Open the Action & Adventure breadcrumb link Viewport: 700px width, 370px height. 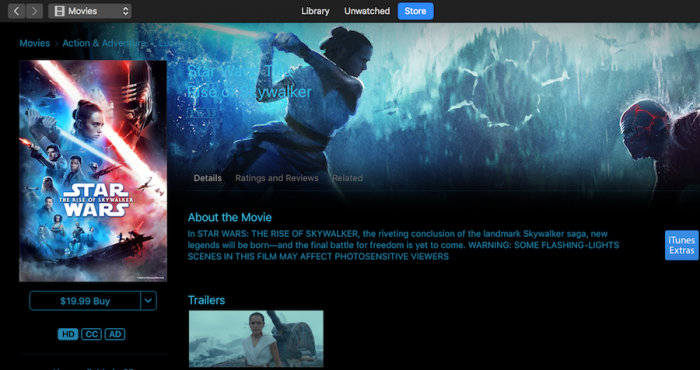pyautogui.click(x=104, y=43)
